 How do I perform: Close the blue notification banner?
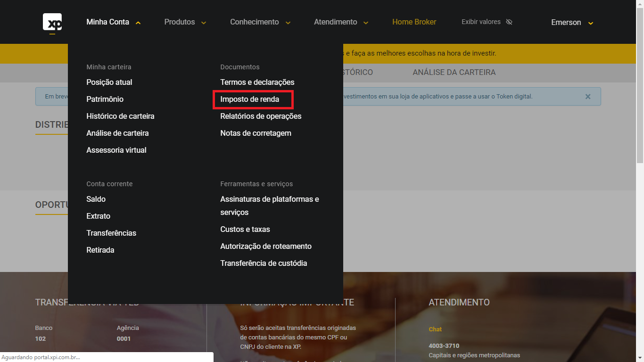click(x=587, y=97)
